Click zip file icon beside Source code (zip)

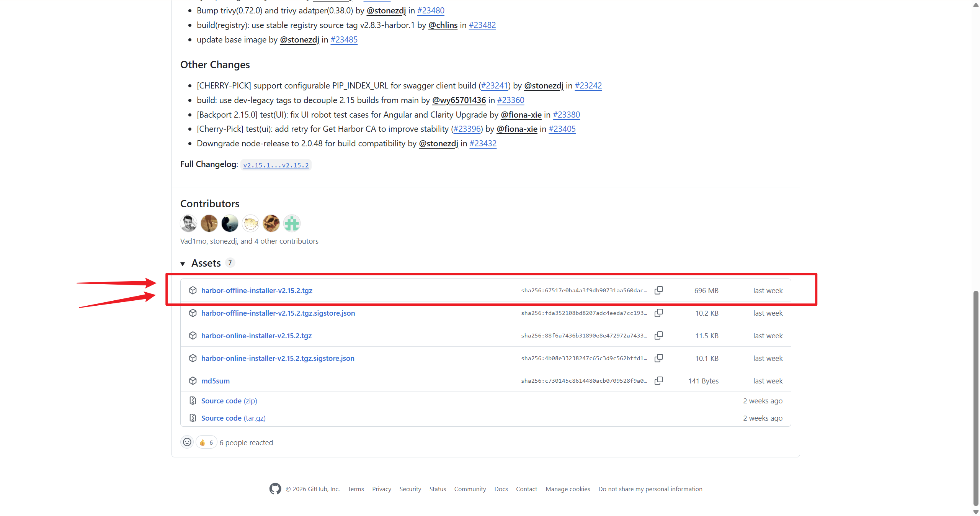[x=193, y=401]
